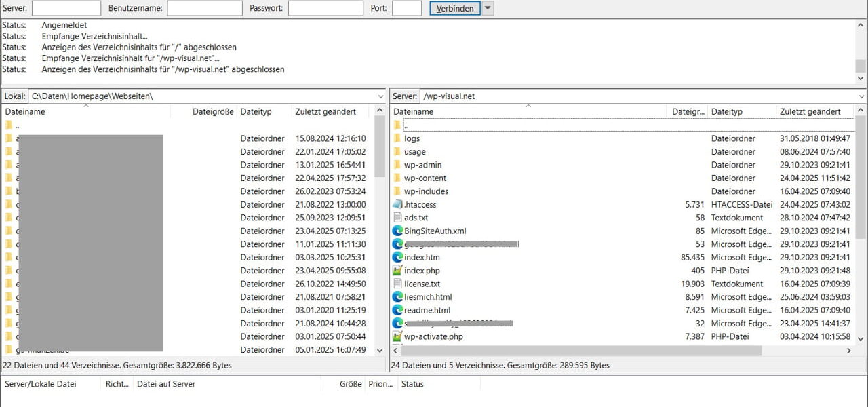Click folder icon dated 05.01.2025 16:07:49

point(9,350)
